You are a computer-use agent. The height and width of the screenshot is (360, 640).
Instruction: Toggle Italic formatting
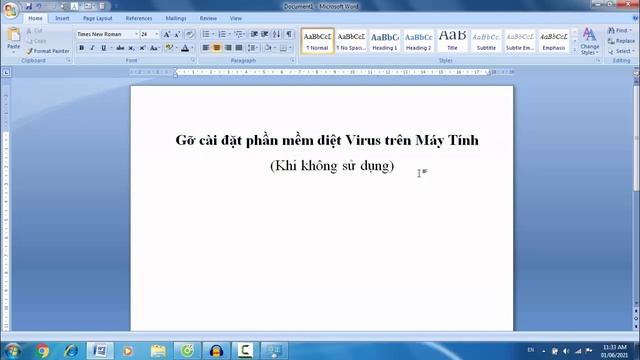coord(93,48)
